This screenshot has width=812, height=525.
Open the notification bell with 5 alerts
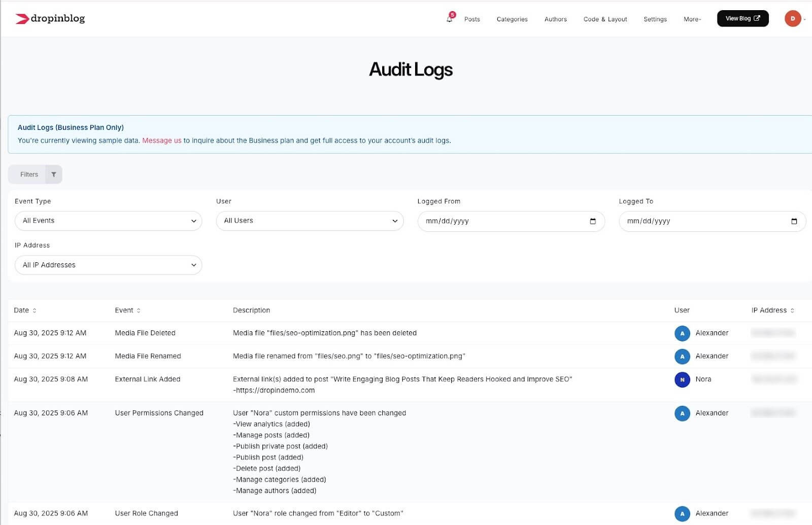[x=450, y=19]
